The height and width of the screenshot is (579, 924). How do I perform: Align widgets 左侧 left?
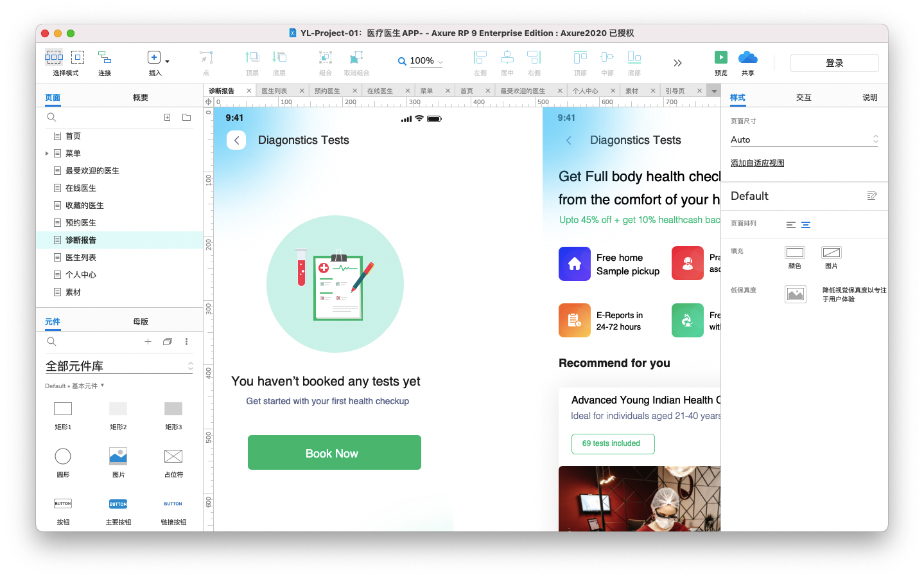[x=480, y=57]
